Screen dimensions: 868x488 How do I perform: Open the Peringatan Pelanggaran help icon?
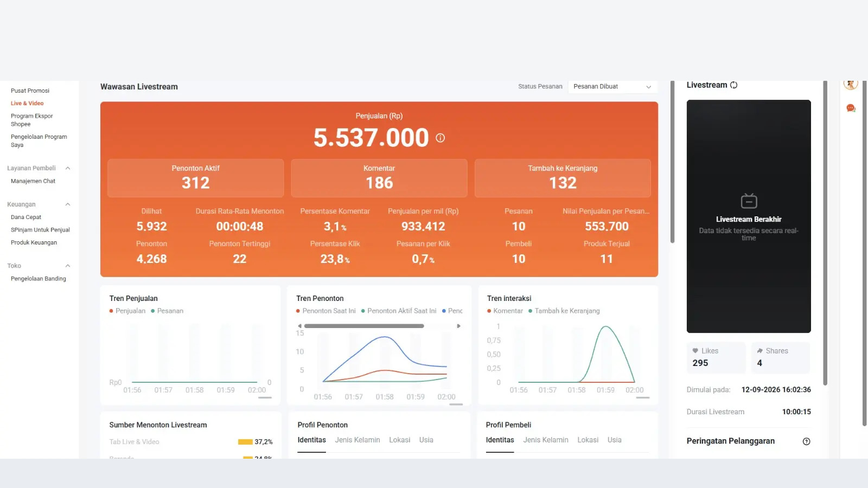point(806,441)
